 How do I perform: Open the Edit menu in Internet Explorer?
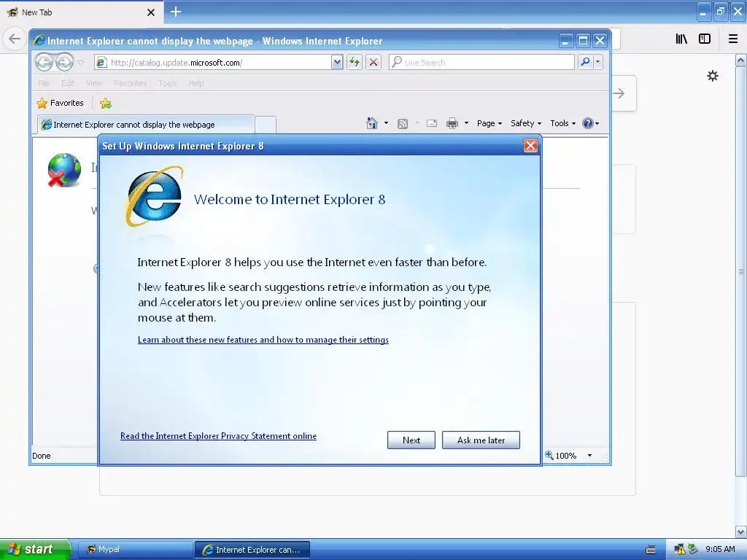(x=68, y=83)
